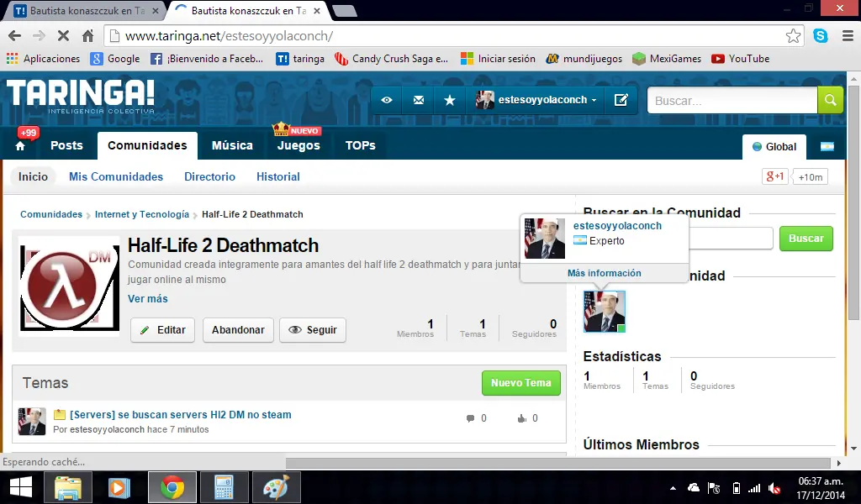Go to Chrome home page icon
Screen dimensions: 861x504
(x=87, y=36)
